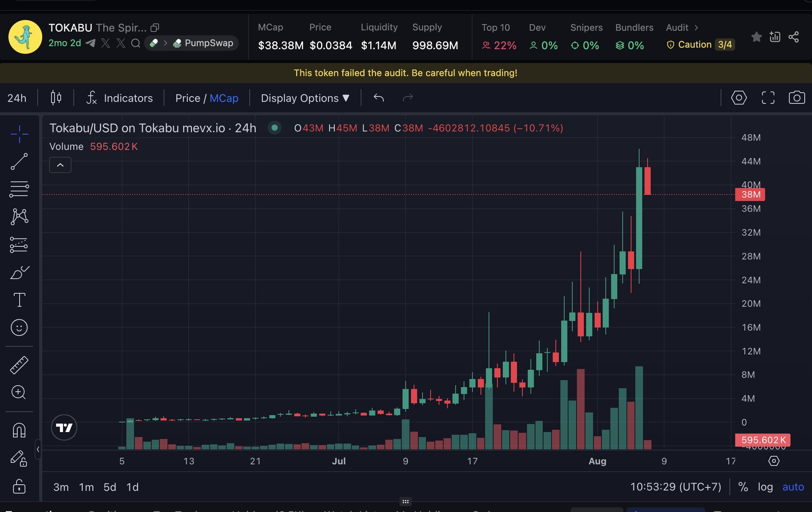
Task: Share the TOKABU token page
Action: click(x=794, y=37)
